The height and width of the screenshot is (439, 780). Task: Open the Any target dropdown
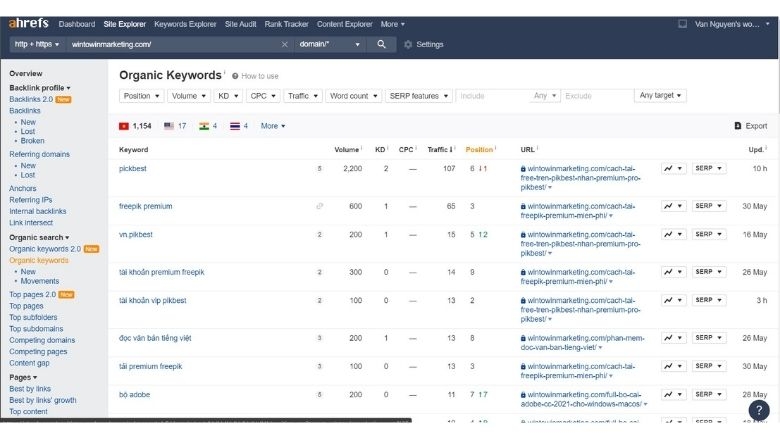click(660, 95)
